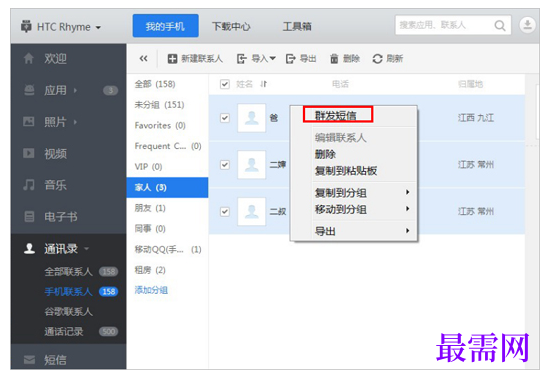Open the 应用 section icon

pyautogui.click(x=29, y=90)
